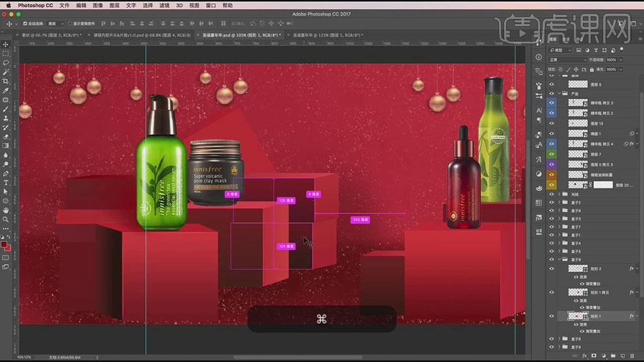Toggle the layer filter on/off switch
This screenshot has height=362, width=644.
(x=622, y=49)
